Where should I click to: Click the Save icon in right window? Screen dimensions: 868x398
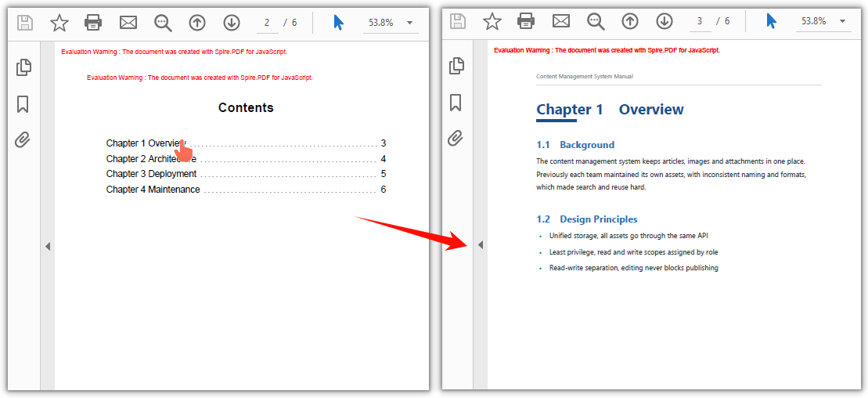[458, 22]
